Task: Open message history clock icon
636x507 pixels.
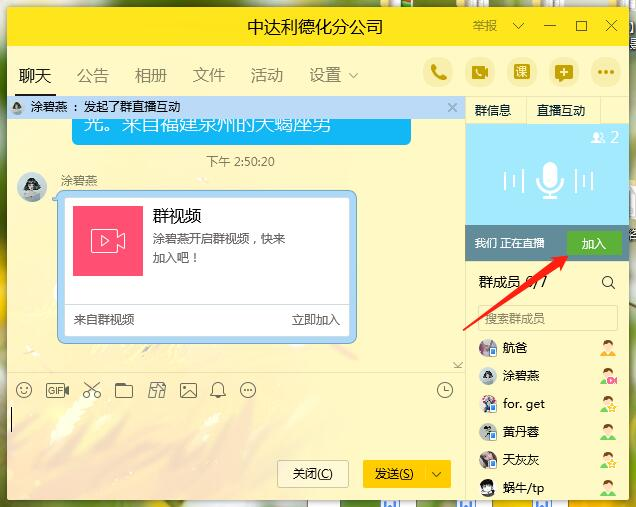Action: click(445, 390)
